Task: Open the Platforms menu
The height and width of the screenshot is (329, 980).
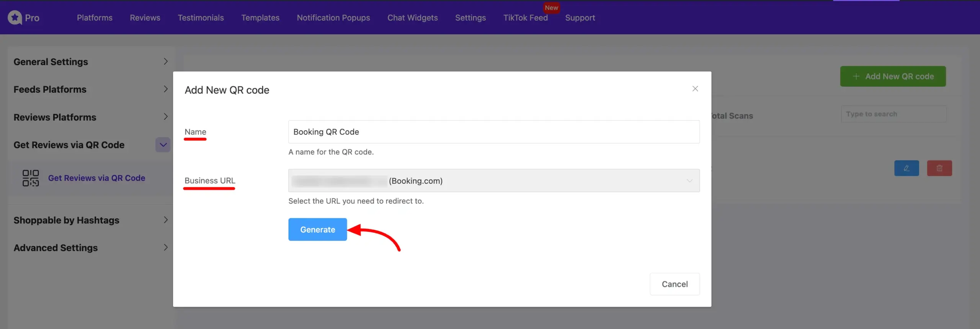Action: point(95,18)
